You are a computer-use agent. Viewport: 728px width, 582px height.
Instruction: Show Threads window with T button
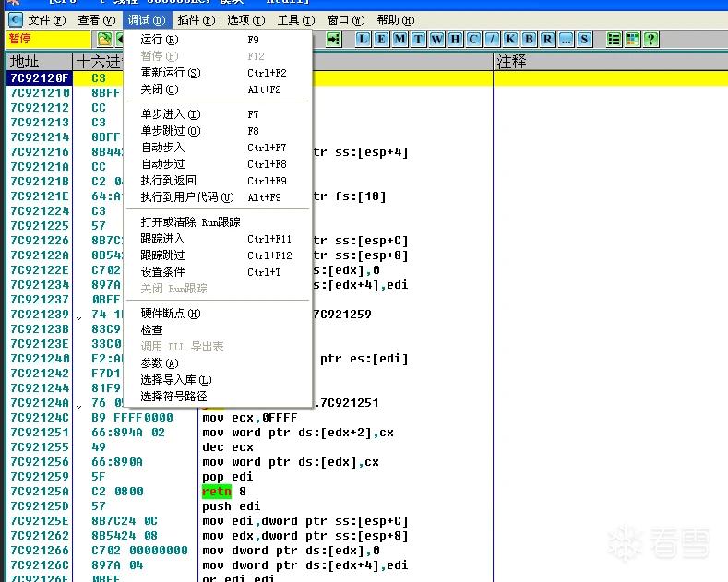pyautogui.click(x=418, y=40)
